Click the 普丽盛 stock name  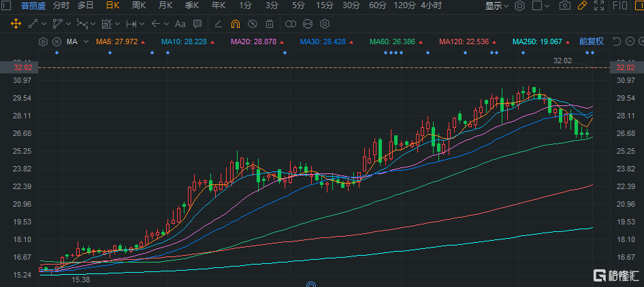[33, 5]
